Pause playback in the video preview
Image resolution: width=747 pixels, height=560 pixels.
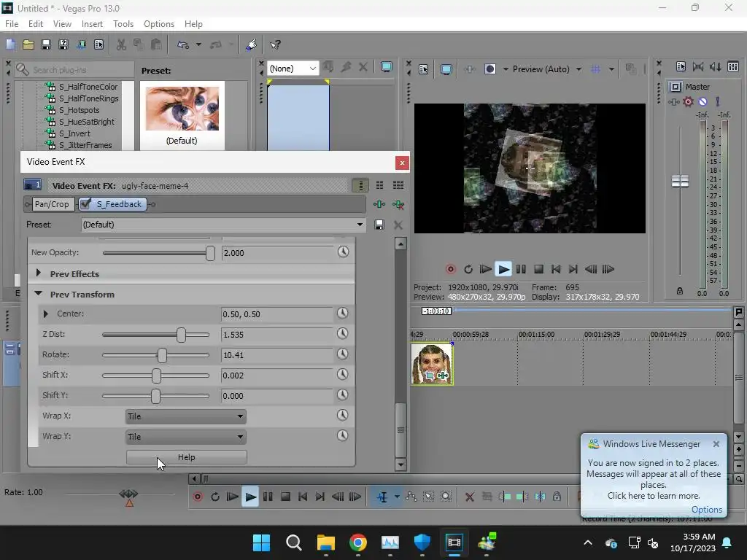[521, 269]
